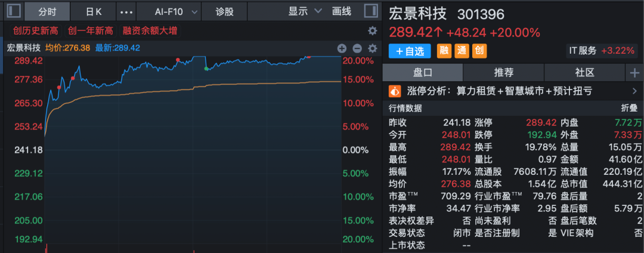Click the 外盘 7.33万 value

628,135
